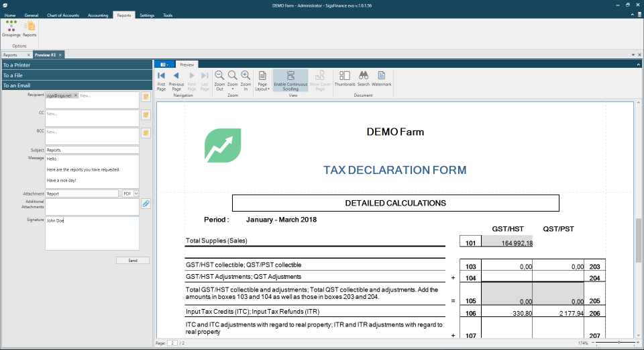Collapse the preview ribbon arrow
Screen dimensions: 644x350
(638, 64)
